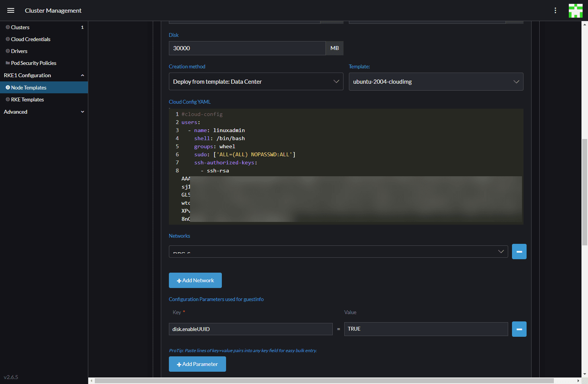588x384 pixels.
Task: Remove the disk.enableUUID parameter row
Action: (519, 329)
